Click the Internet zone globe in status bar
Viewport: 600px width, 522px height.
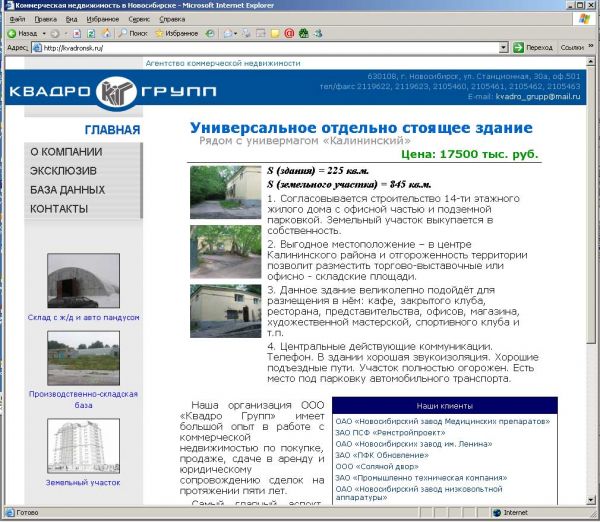pos(497,513)
